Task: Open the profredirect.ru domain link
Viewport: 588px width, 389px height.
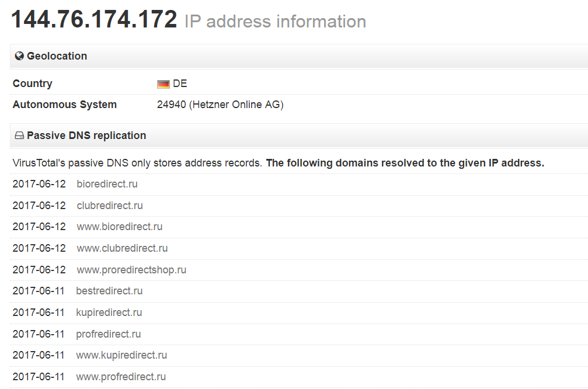Action: [108, 334]
